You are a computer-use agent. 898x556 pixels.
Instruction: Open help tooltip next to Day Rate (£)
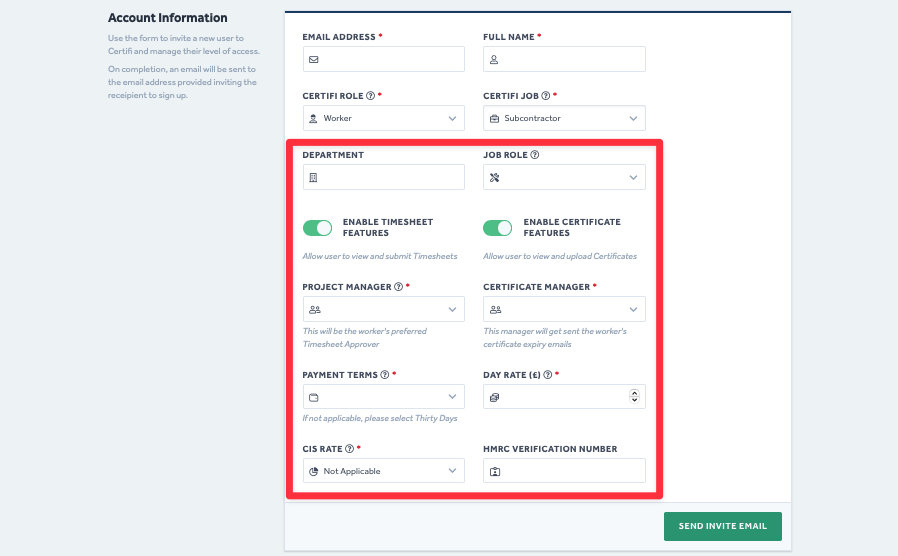548,374
